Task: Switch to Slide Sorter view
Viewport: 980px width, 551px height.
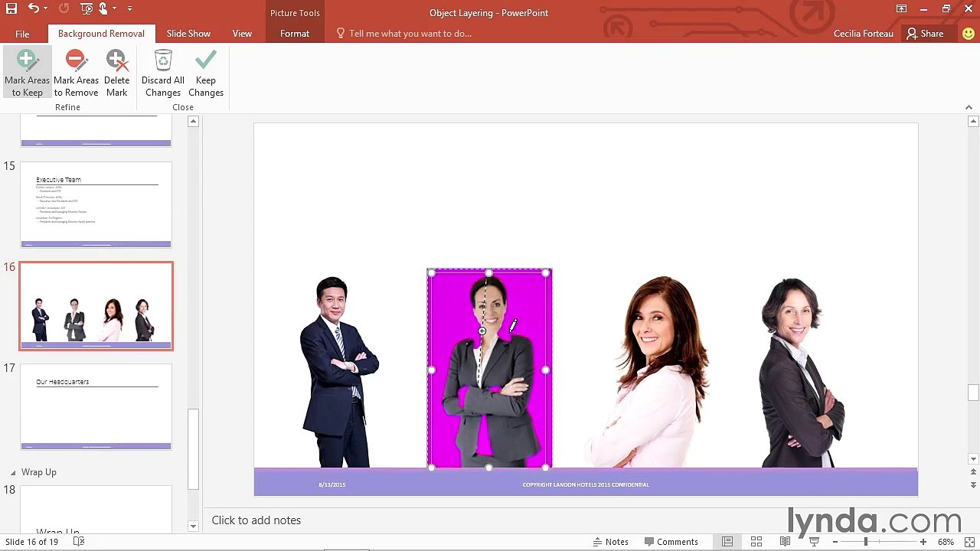Action: (x=756, y=542)
